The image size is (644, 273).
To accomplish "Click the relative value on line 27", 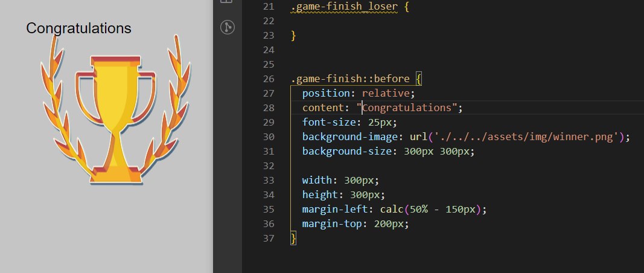I will pos(385,94).
